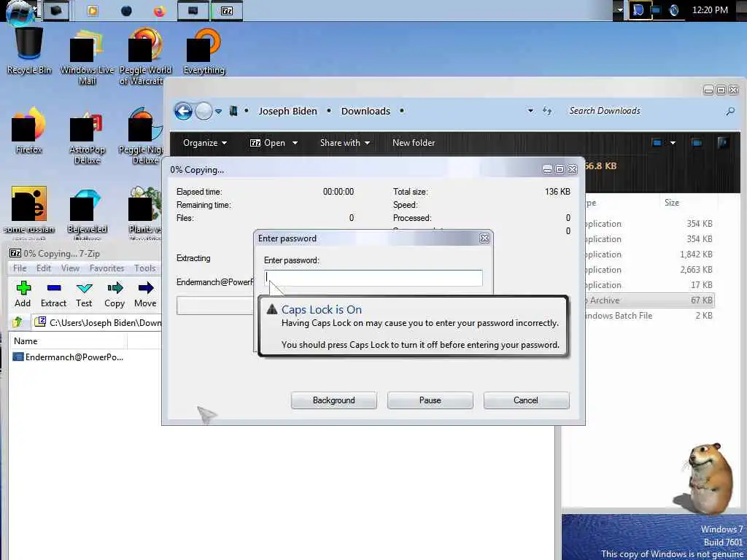This screenshot has width=747, height=560.
Task: Select the Endermanch@PowerPo... file in 7-Zip
Action: click(68, 357)
